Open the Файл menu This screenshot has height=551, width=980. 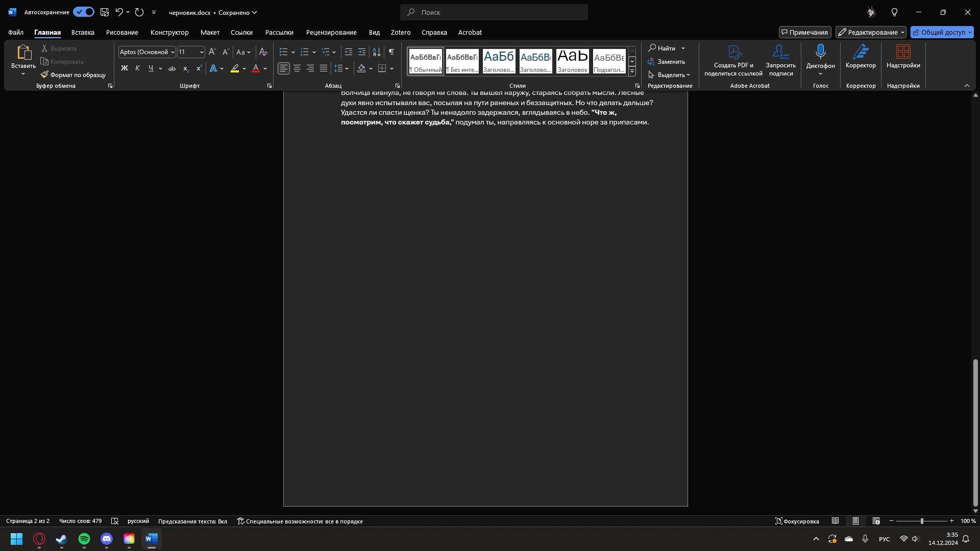(x=16, y=32)
